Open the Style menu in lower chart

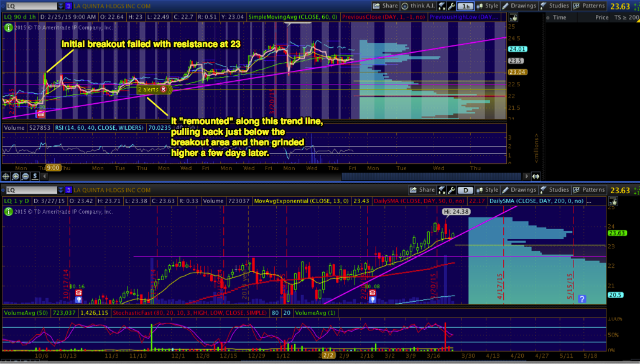click(486, 189)
